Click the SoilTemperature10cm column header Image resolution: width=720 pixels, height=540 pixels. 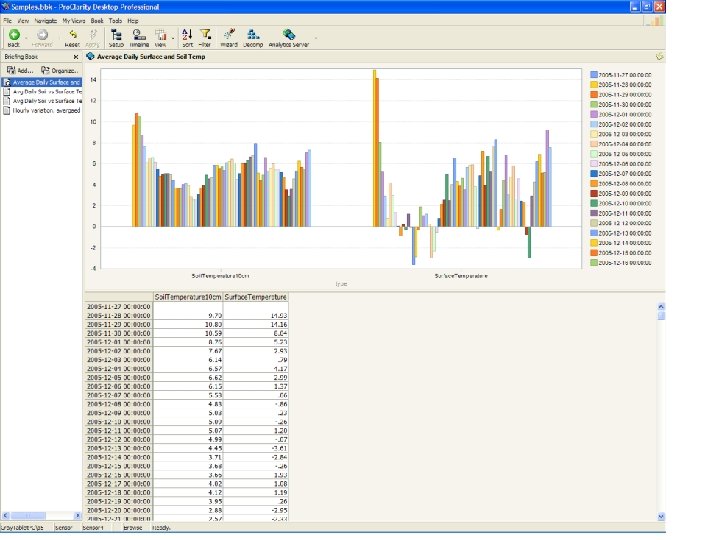187,297
